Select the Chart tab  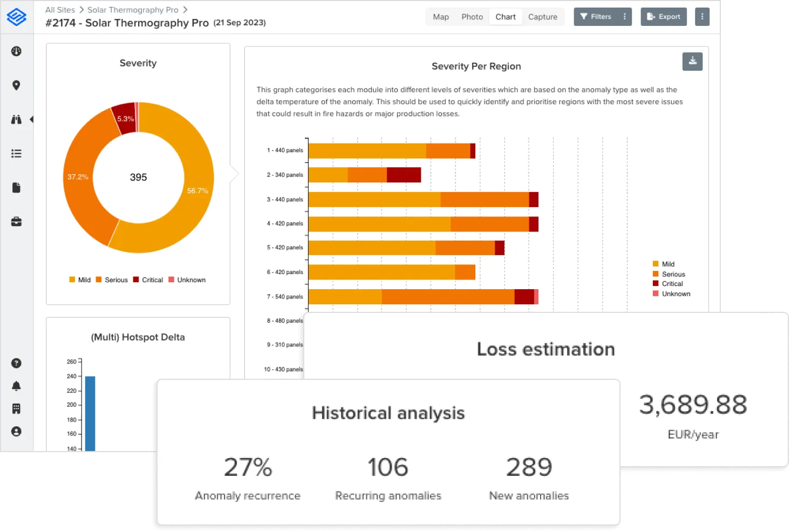click(x=506, y=17)
